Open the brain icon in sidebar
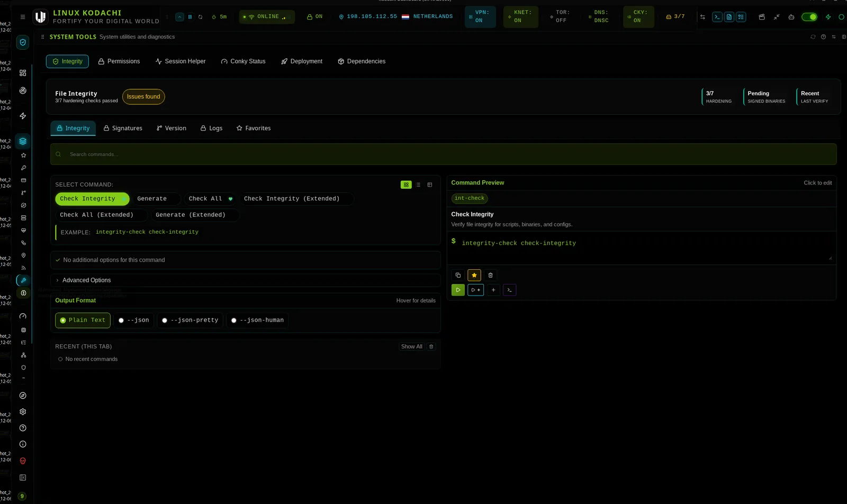The image size is (847, 504). (x=23, y=293)
